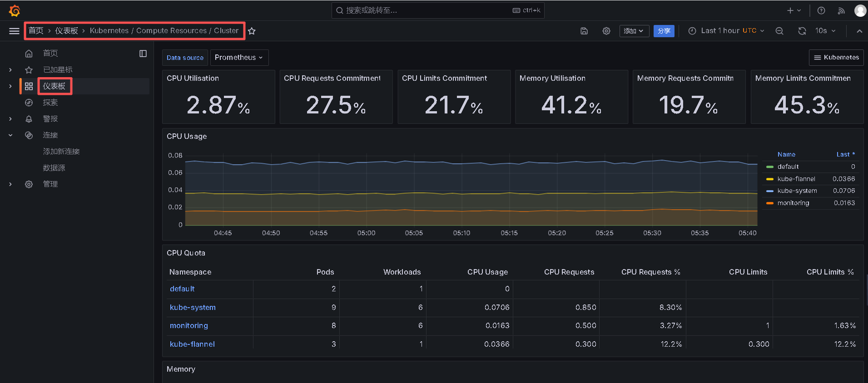The height and width of the screenshot is (383, 868).
Task: Click the Memory Utilisation panel title
Action: [552, 79]
